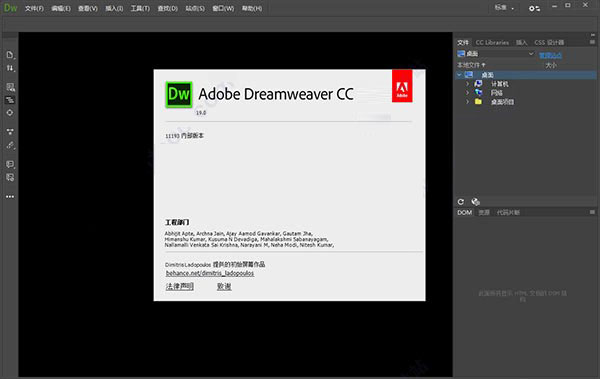The width and height of the screenshot is (600, 379).
Task: Click the version number 19.0 text
Action: point(201,113)
